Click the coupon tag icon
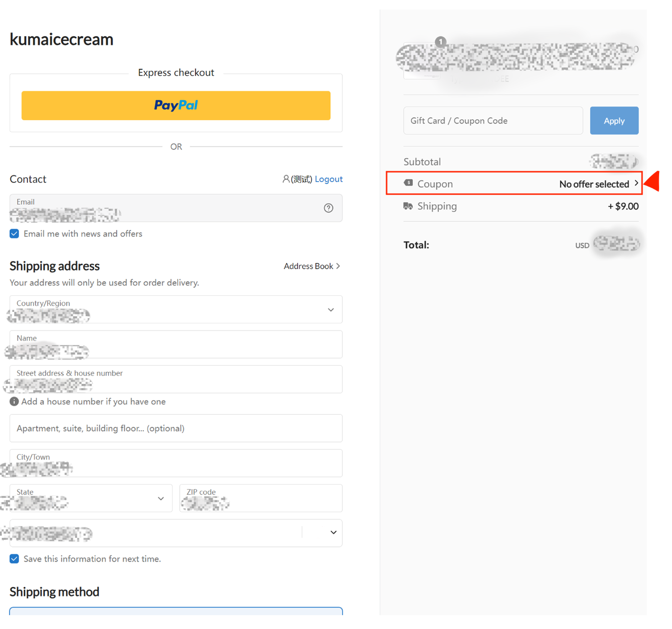 click(408, 183)
